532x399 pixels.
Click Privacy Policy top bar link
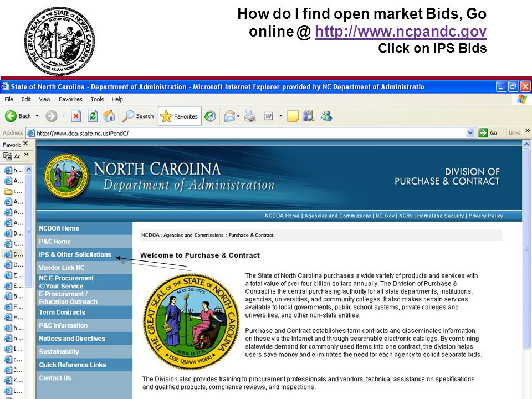click(x=485, y=216)
